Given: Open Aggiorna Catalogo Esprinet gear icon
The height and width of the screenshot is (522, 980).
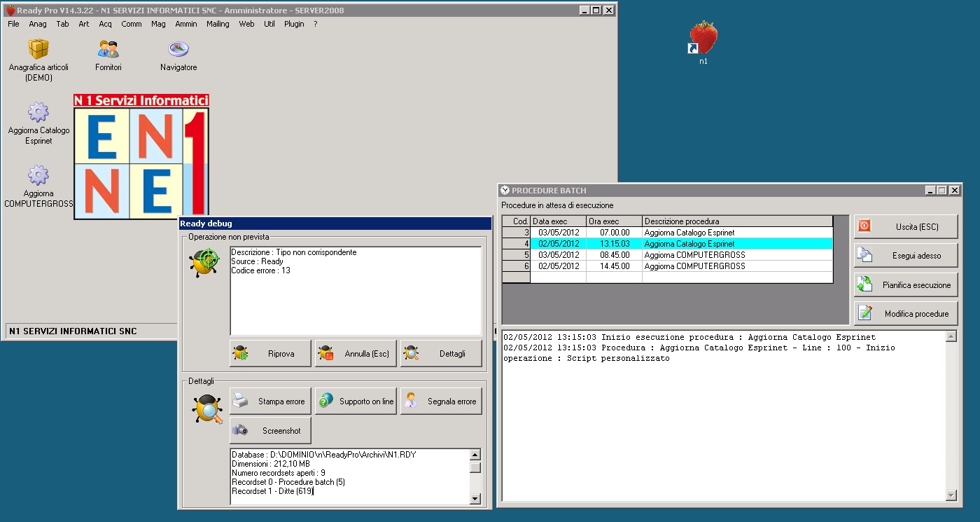Looking at the screenshot, I should point(38,112).
